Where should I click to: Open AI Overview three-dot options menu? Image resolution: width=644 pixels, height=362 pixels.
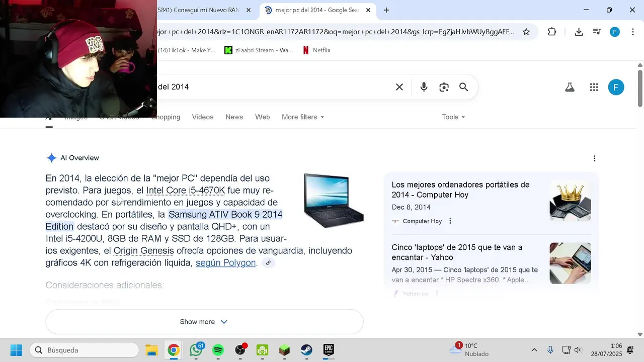[594, 158]
